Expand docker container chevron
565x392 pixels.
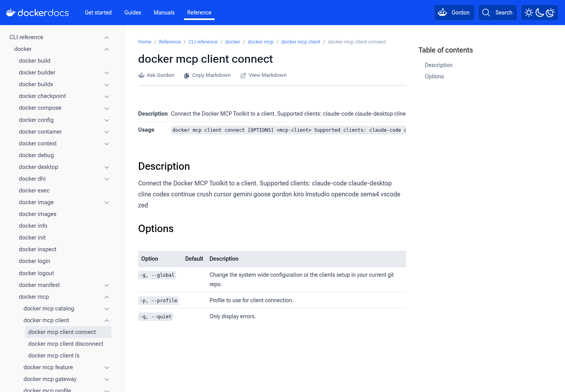click(107, 132)
